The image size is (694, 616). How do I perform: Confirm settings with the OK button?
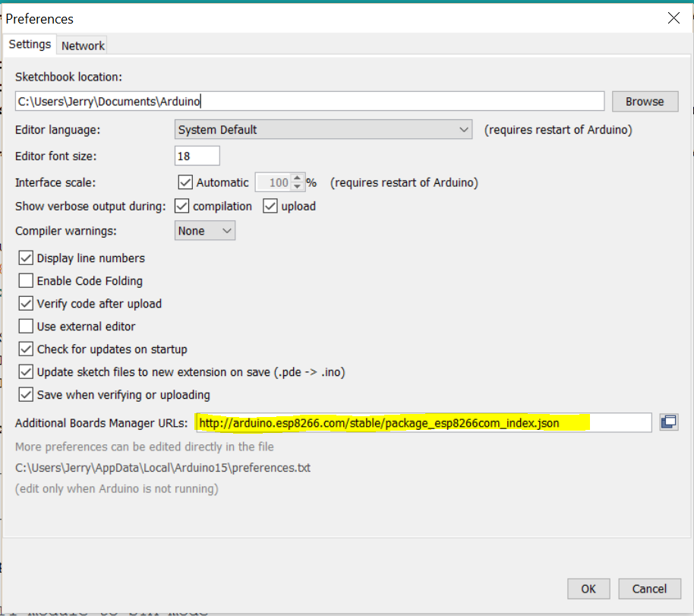588,589
